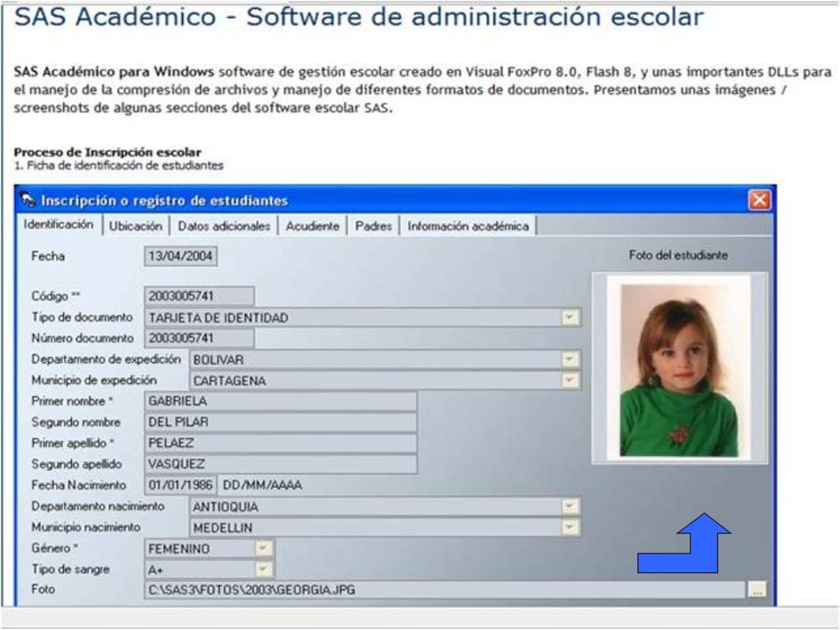Switch to the Identificación tab
Viewport: 840px width, 630px height.
58,224
